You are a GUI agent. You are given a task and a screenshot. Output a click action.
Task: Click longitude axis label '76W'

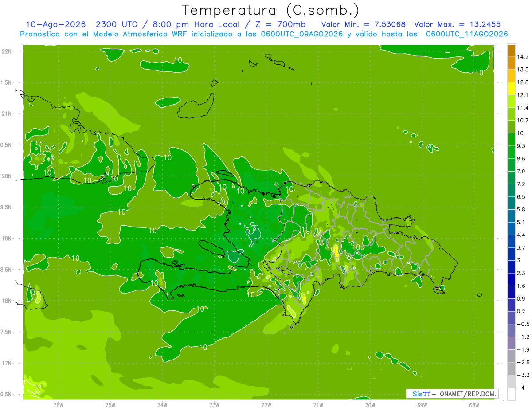(59, 405)
